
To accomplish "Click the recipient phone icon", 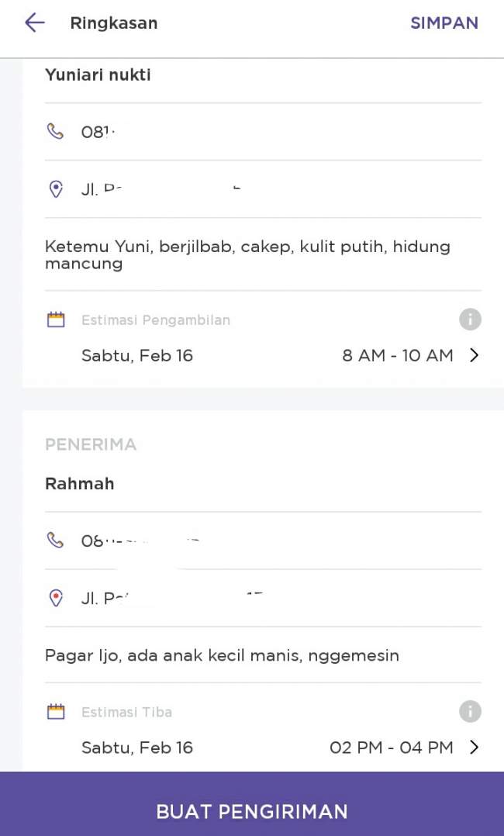I will (x=56, y=540).
